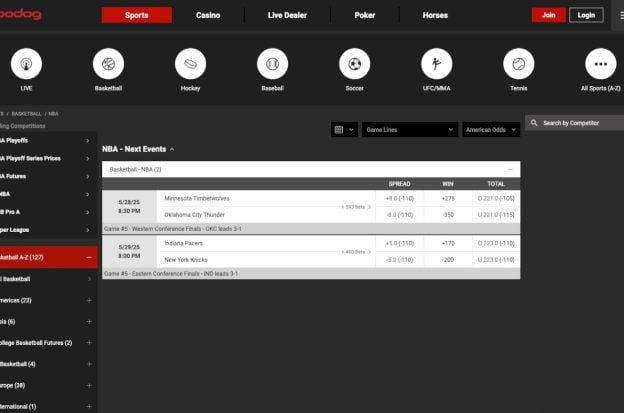
Task: Select Indiana Pacers +5.0 spread odds
Action: coord(399,243)
